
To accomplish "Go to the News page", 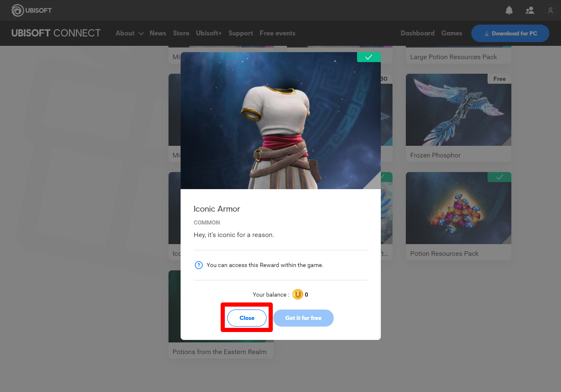I will [x=158, y=33].
